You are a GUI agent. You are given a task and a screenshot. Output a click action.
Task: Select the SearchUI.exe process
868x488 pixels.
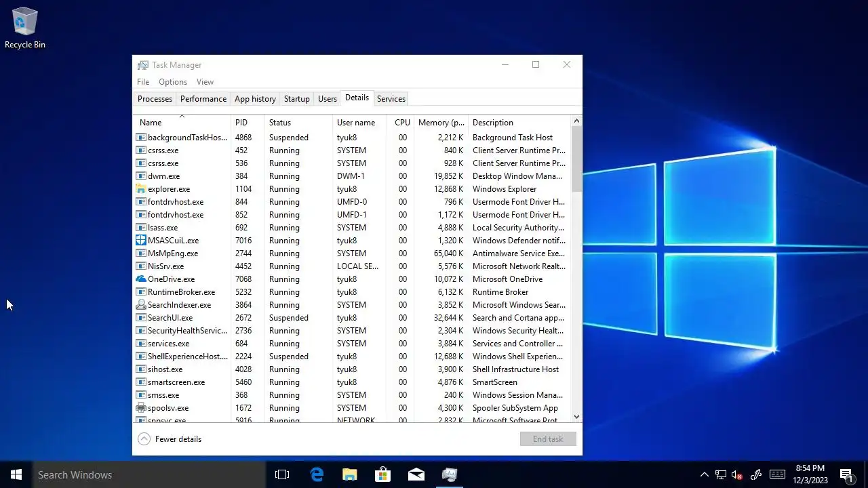[x=352, y=318]
